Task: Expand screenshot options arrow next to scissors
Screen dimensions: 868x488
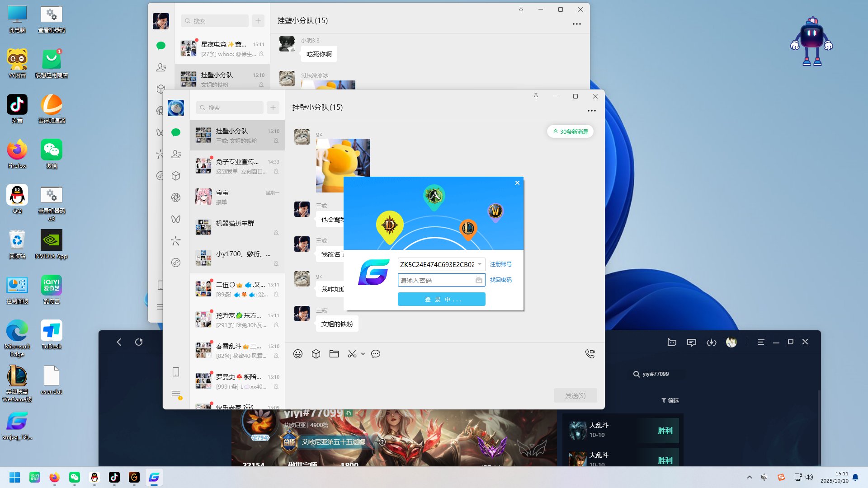Action: pyautogui.click(x=363, y=354)
